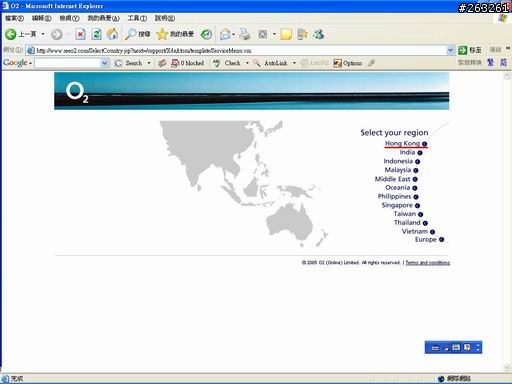
Task: Click the greyed AutoFill toolbar button
Action: (x=315, y=63)
